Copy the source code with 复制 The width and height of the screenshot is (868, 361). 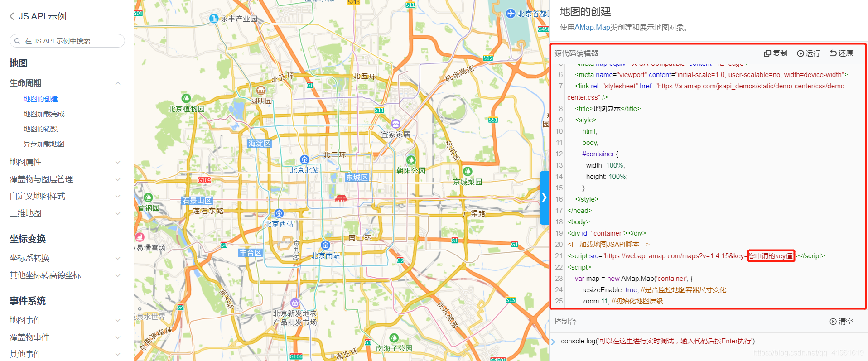click(776, 53)
